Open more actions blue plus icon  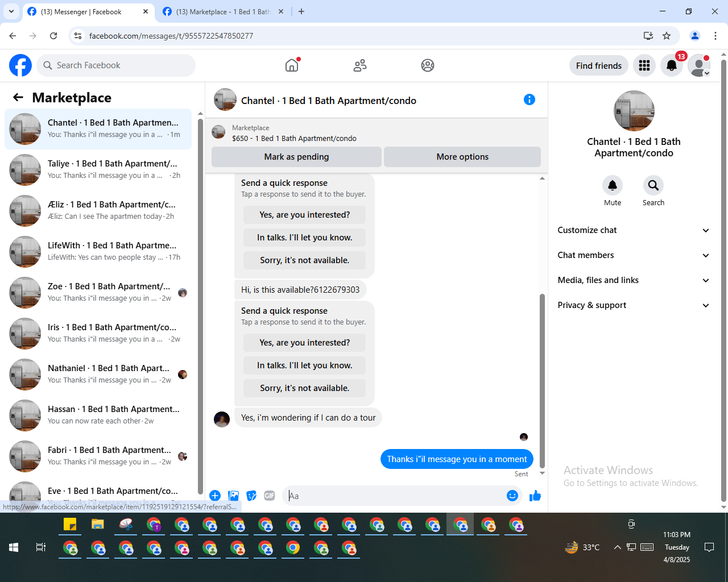[215, 496]
